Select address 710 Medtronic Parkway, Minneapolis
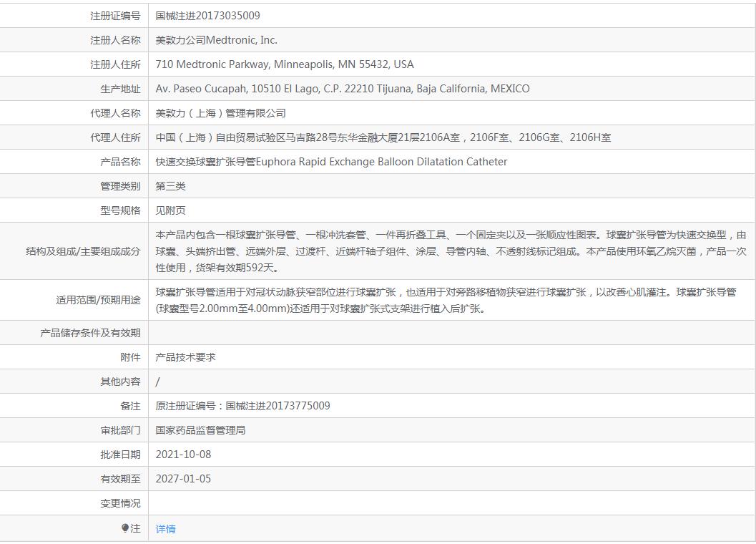The width and height of the screenshot is (756, 544). click(285, 64)
